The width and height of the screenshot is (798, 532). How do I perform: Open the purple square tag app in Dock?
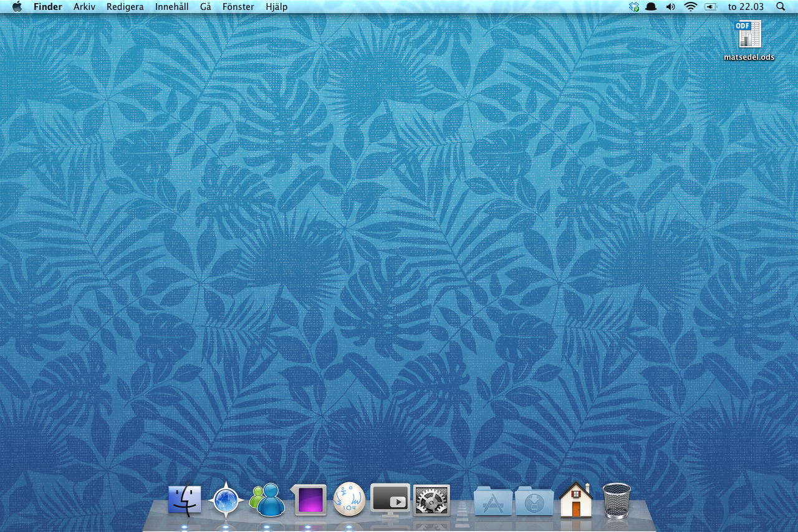(x=309, y=500)
